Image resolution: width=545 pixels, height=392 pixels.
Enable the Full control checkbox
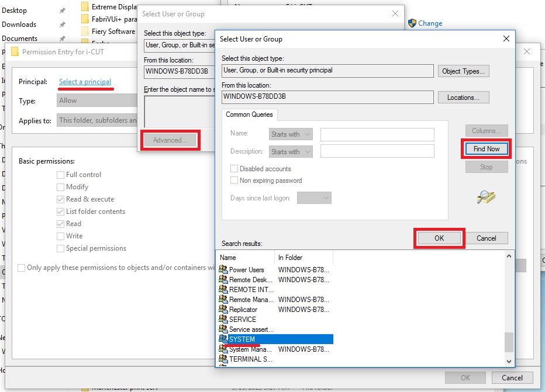(60, 174)
